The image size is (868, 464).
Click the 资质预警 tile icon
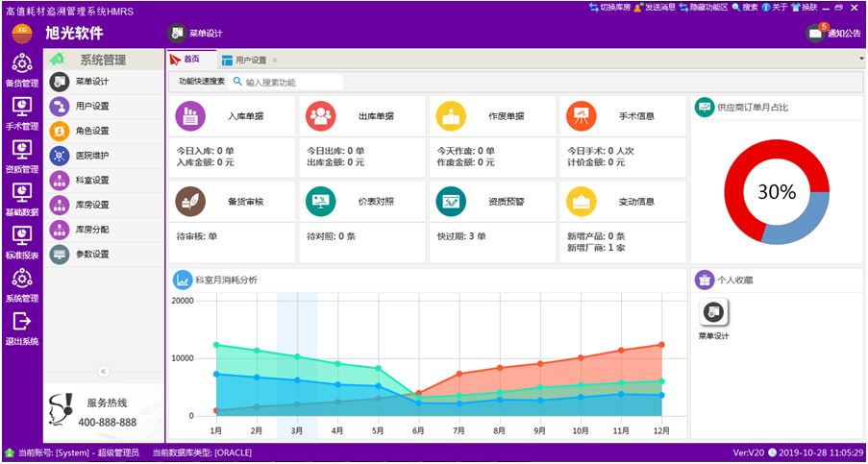(451, 201)
